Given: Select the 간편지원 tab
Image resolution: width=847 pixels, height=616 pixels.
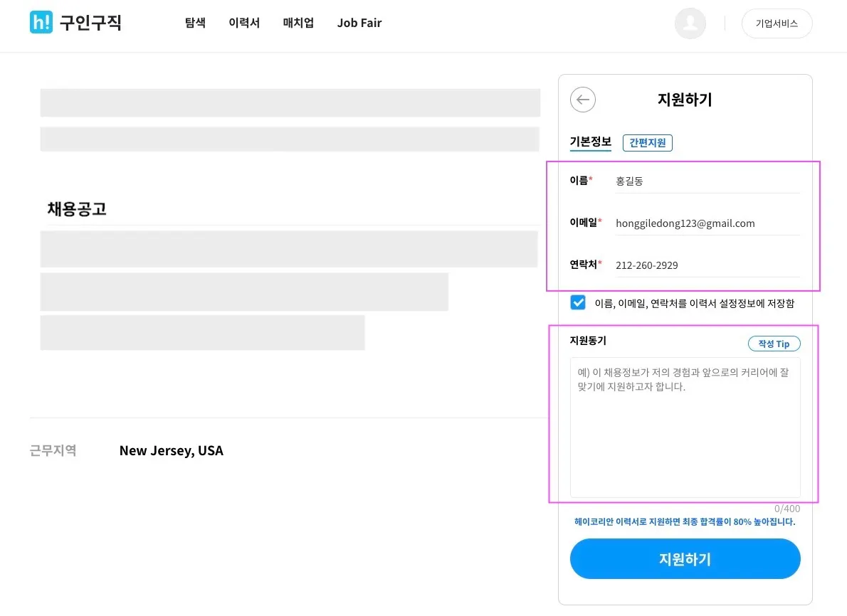Looking at the screenshot, I should pyautogui.click(x=648, y=143).
